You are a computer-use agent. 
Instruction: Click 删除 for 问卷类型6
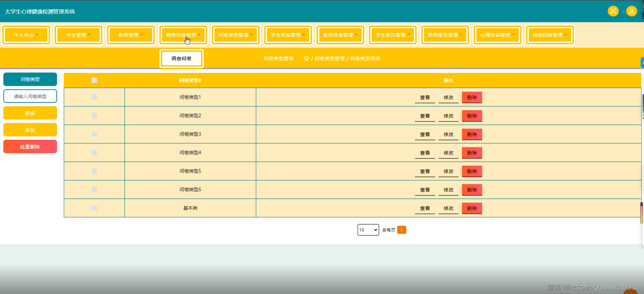(472, 190)
